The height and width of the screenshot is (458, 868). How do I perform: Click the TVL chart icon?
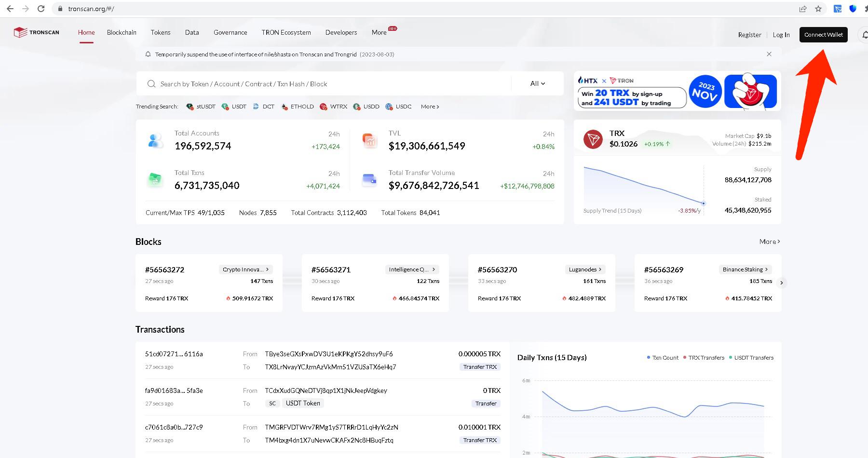[x=369, y=140]
